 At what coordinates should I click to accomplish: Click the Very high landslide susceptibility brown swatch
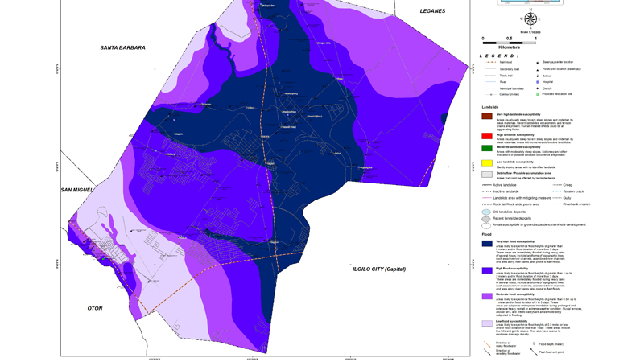[x=487, y=117]
